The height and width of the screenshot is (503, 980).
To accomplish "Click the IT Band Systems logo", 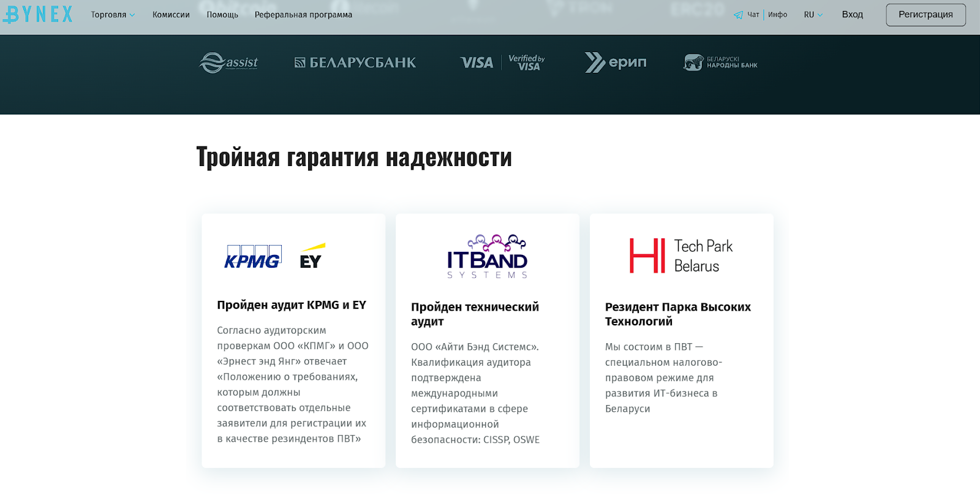I will tap(488, 257).
